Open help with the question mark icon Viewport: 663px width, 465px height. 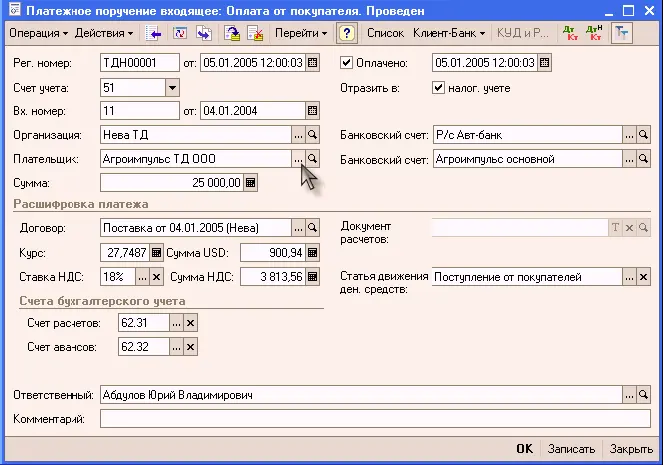tap(347, 33)
